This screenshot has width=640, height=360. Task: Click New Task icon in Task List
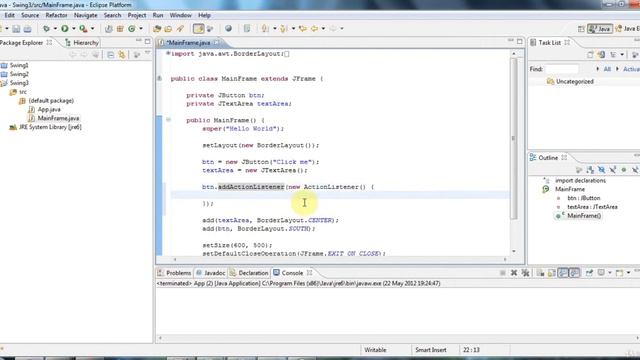(590, 55)
